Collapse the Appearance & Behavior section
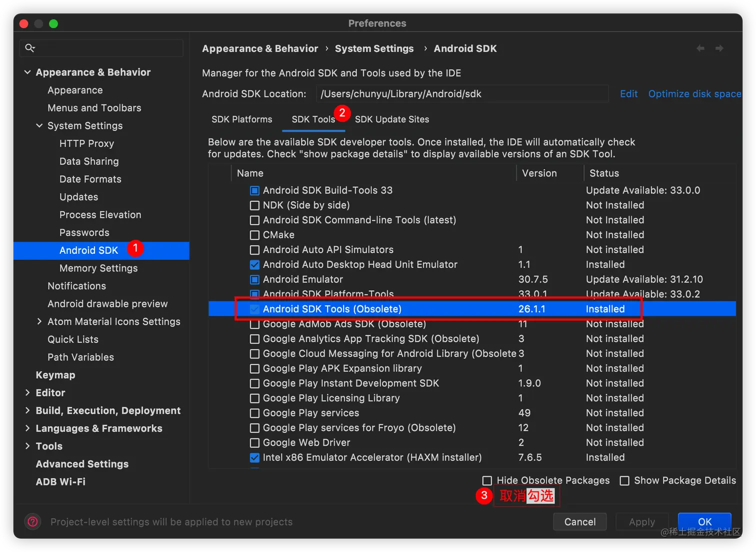 (27, 72)
